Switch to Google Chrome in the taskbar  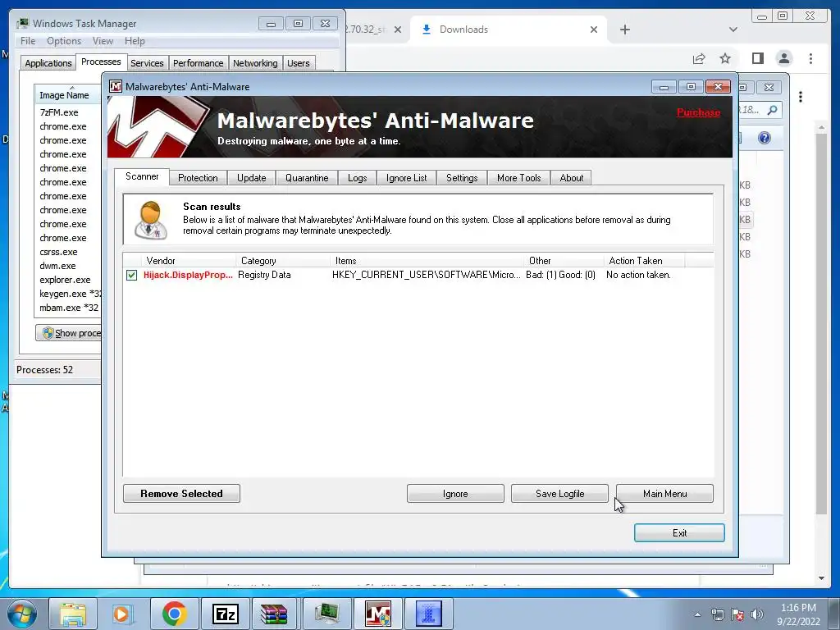174,614
